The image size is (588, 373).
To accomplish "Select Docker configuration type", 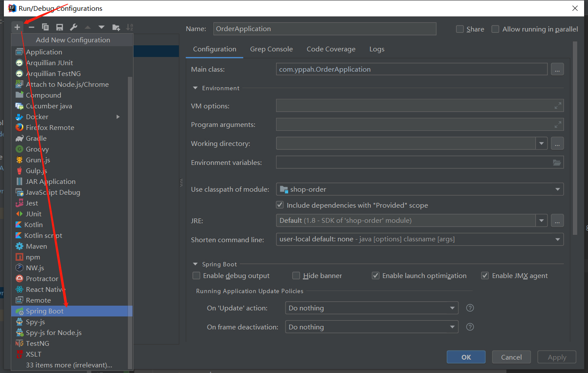I will pyautogui.click(x=72, y=117).
